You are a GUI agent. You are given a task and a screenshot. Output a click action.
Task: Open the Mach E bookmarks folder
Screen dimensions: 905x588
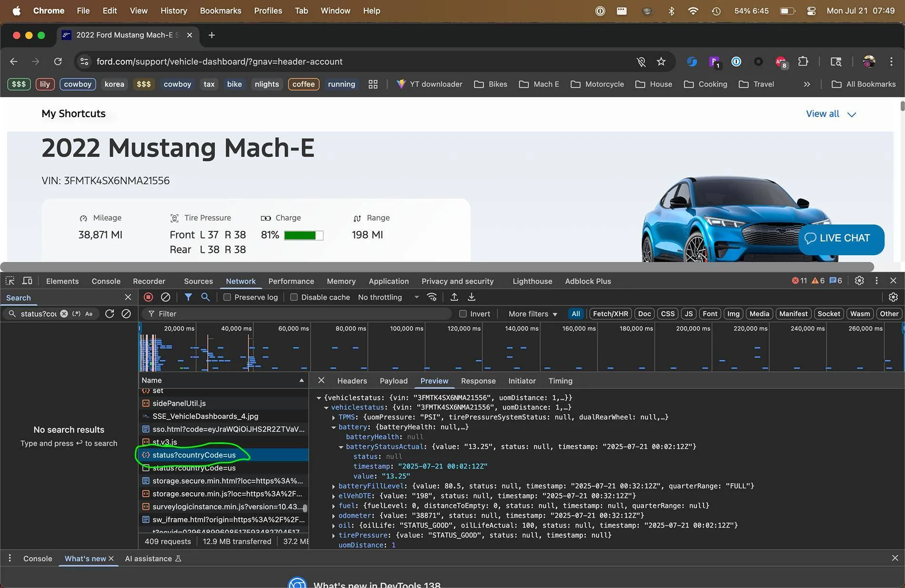pos(539,84)
